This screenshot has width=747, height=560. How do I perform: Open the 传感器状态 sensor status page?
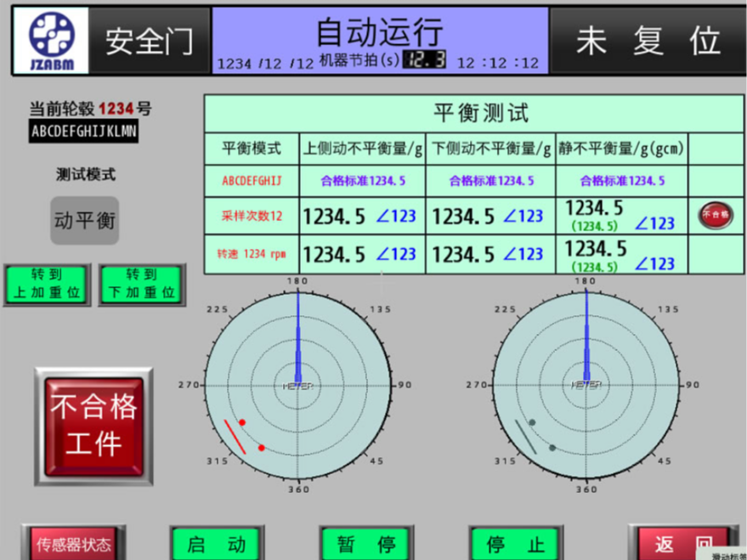[72, 544]
